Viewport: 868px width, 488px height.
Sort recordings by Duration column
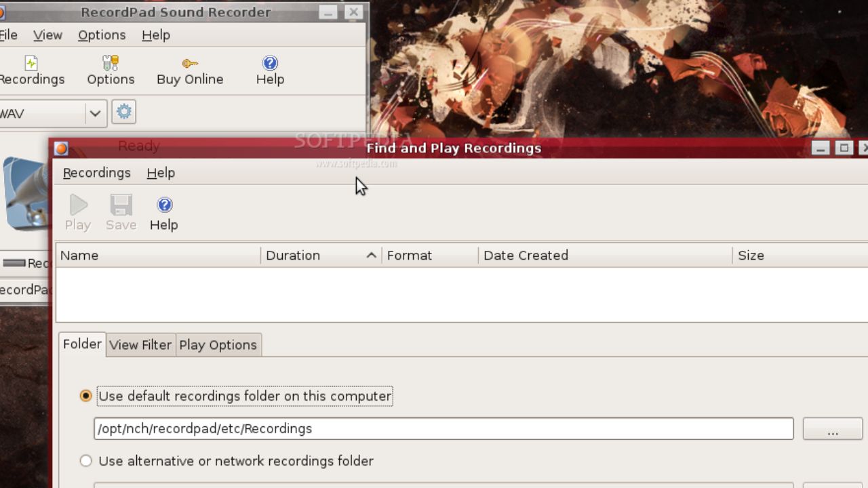coord(321,256)
